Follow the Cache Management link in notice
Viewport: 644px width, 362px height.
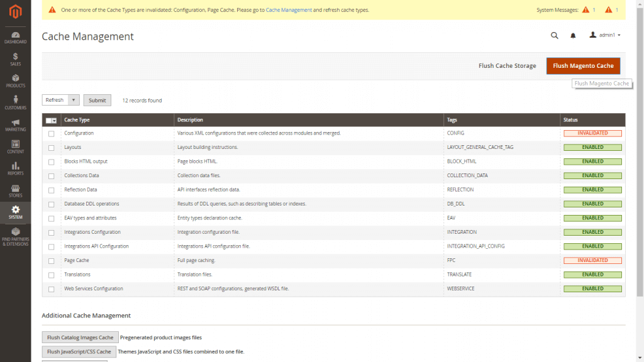tap(289, 10)
